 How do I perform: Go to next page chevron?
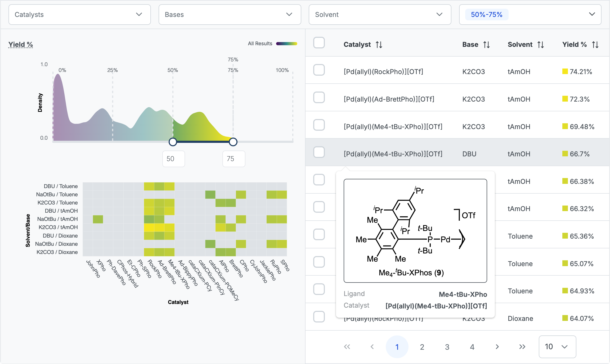pos(497,347)
